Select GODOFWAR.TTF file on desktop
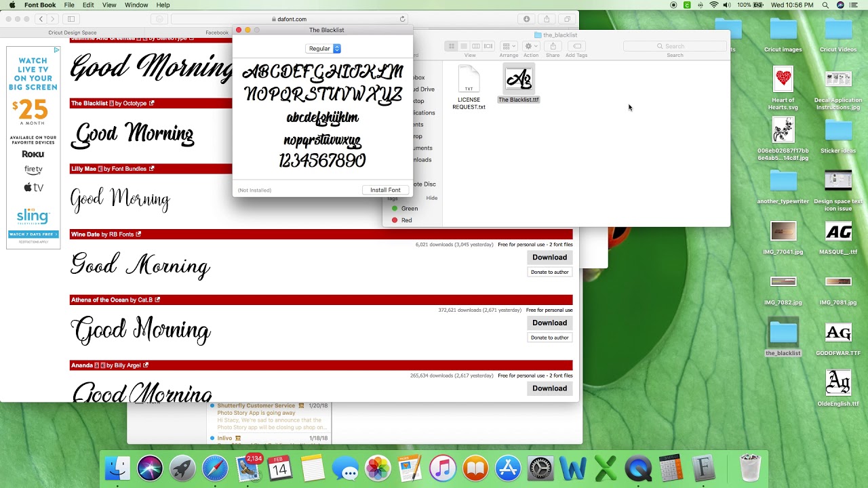The image size is (868, 488). (838, 340)
